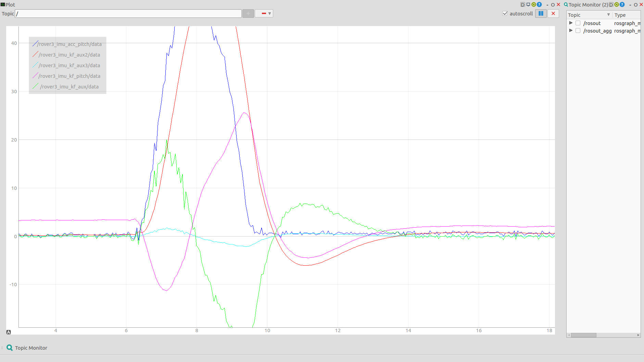This screenshot has width=644, height=362.
Task: Click the auto-scale A icon on plot
Action: pyautogui.click(x=9, y=332)
